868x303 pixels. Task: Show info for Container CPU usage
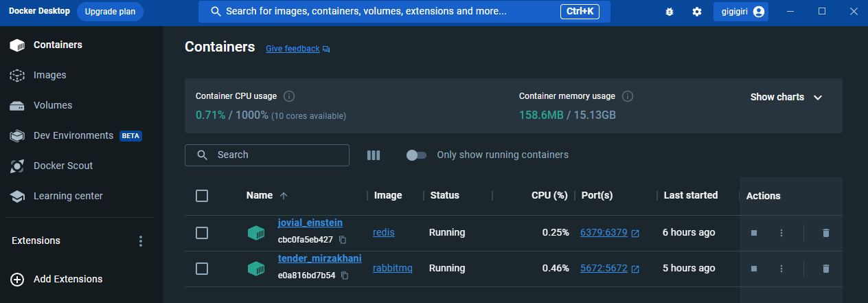coord(289,96)
